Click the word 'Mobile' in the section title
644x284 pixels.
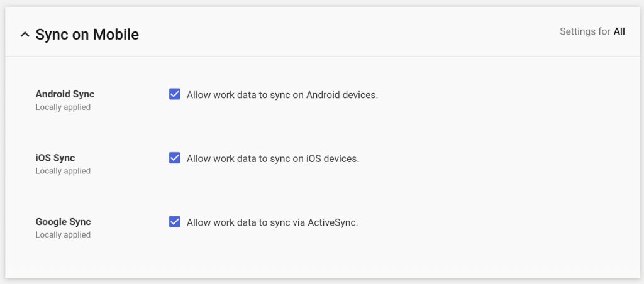click(x=116, y=34)
